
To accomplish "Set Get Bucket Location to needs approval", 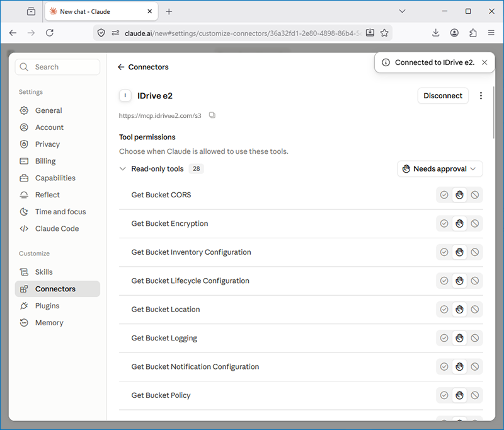I will (460, 310).
